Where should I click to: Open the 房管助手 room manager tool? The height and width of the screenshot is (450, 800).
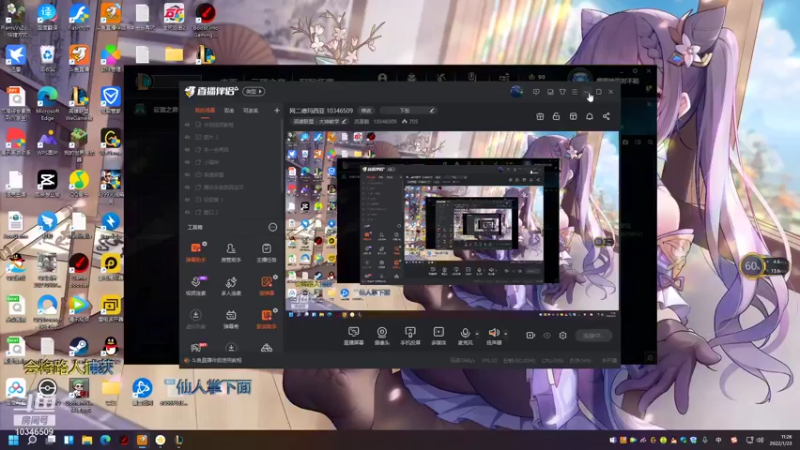point(231,252)
